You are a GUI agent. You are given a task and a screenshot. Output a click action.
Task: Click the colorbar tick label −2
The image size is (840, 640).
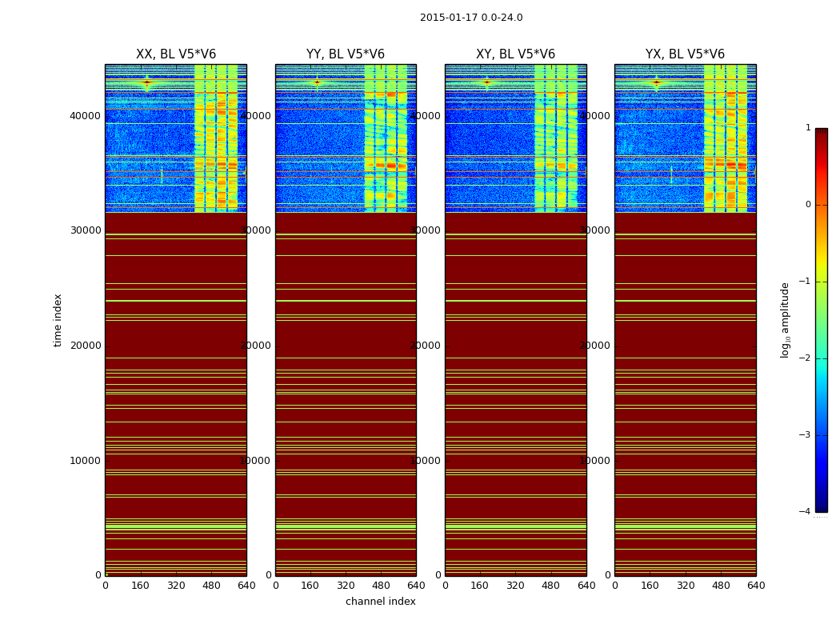click(x=807, y=358)
